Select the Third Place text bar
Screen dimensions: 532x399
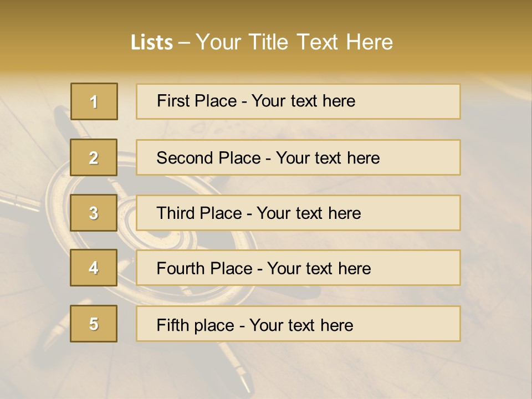(298, 213)
